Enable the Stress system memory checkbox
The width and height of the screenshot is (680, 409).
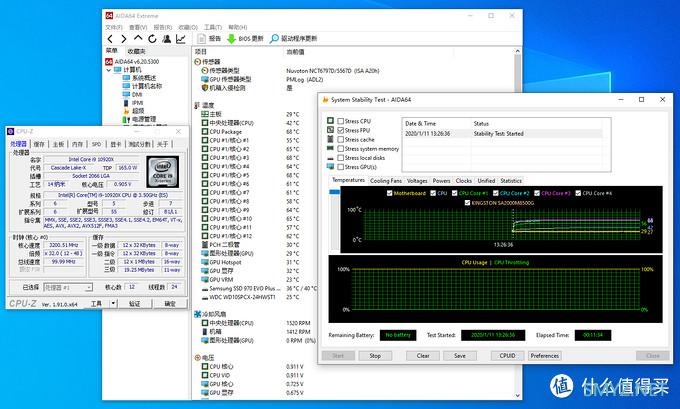340,149
